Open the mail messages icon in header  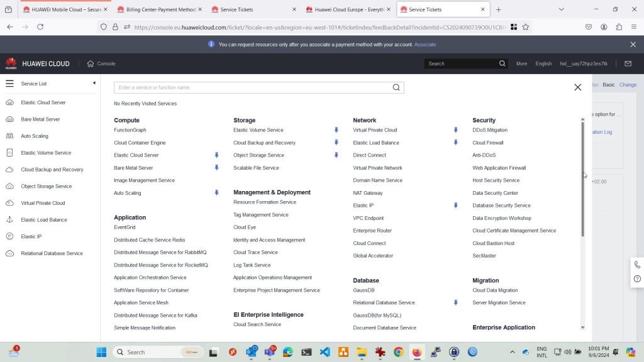tap(628, 63)
